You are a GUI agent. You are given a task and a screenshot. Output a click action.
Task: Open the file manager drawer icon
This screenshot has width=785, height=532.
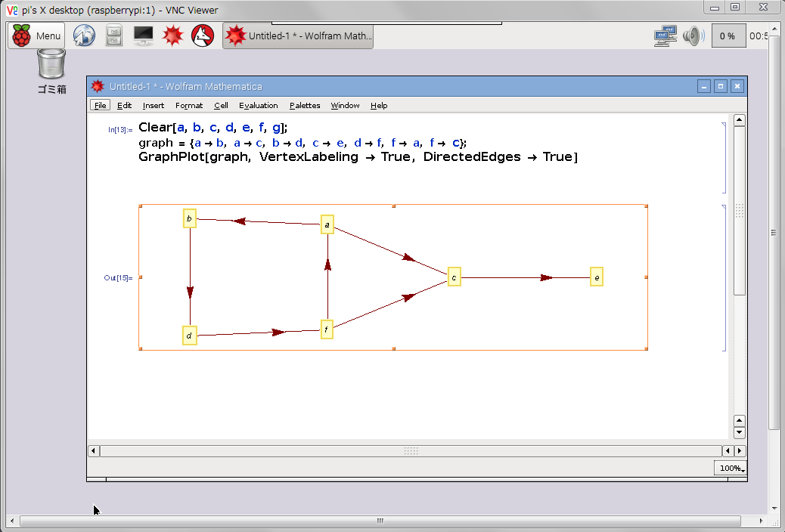pyautogui.click(x=113, y=36)
